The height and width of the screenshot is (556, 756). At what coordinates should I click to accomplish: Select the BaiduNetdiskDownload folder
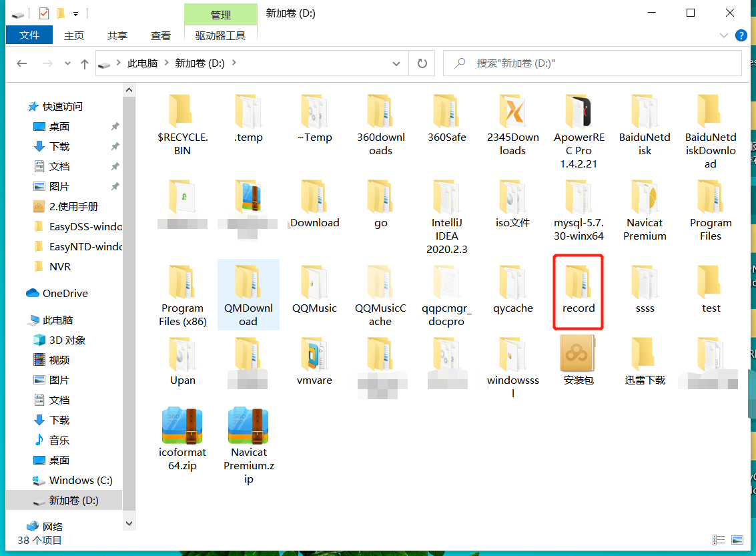(711, 131)
